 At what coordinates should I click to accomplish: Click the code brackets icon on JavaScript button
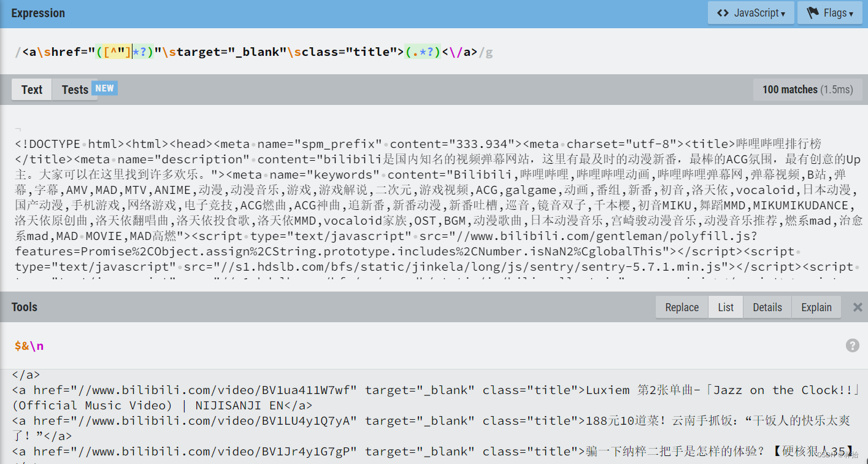click(724, 12)
